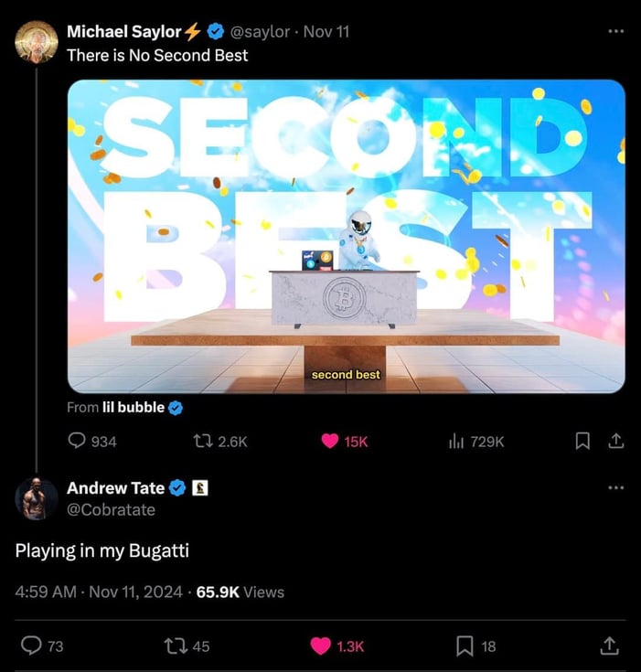Open the @saylor handle link
The height and width of the screenshot is (672, 641).
(x=260, y=32)
